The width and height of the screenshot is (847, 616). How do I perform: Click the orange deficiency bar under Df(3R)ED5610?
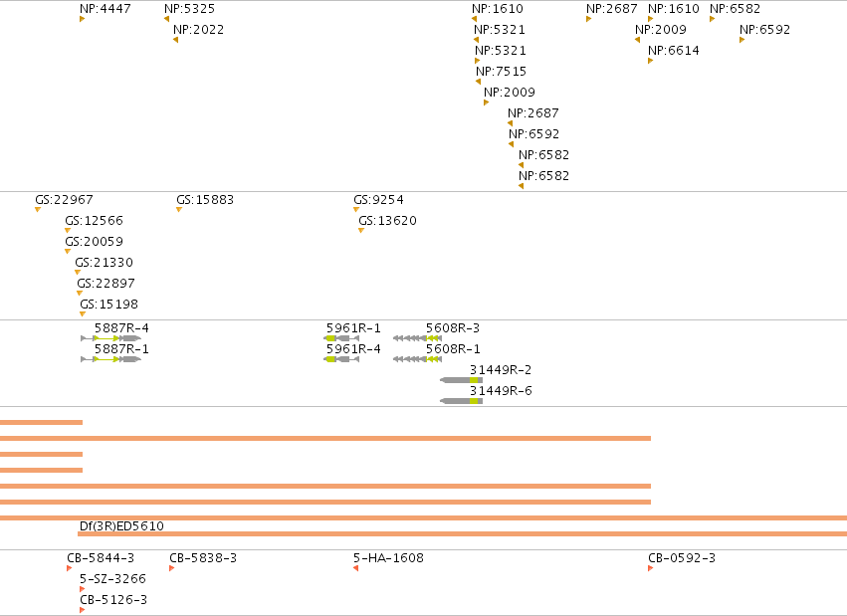coord(463,534)
